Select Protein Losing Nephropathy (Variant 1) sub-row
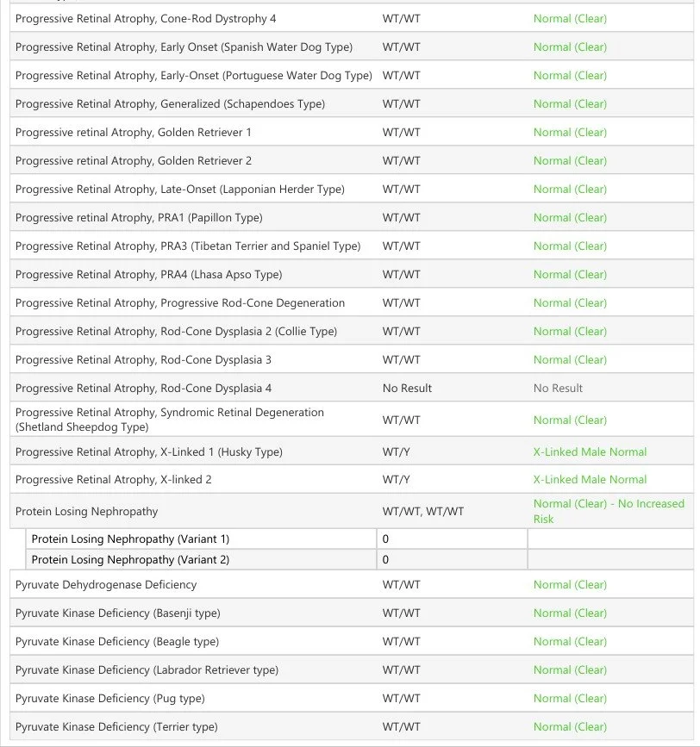Image resolution: width=700 pixels, height=747 pixels. click(359, 538)
